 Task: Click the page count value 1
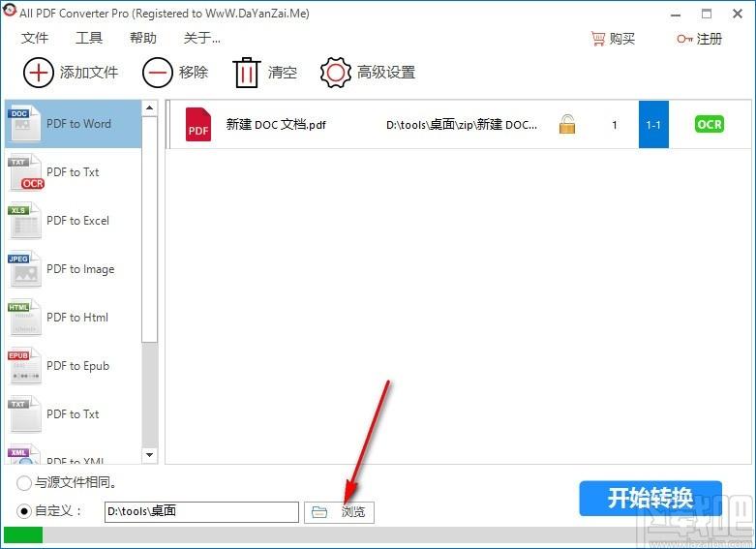(x=615, y=125)
